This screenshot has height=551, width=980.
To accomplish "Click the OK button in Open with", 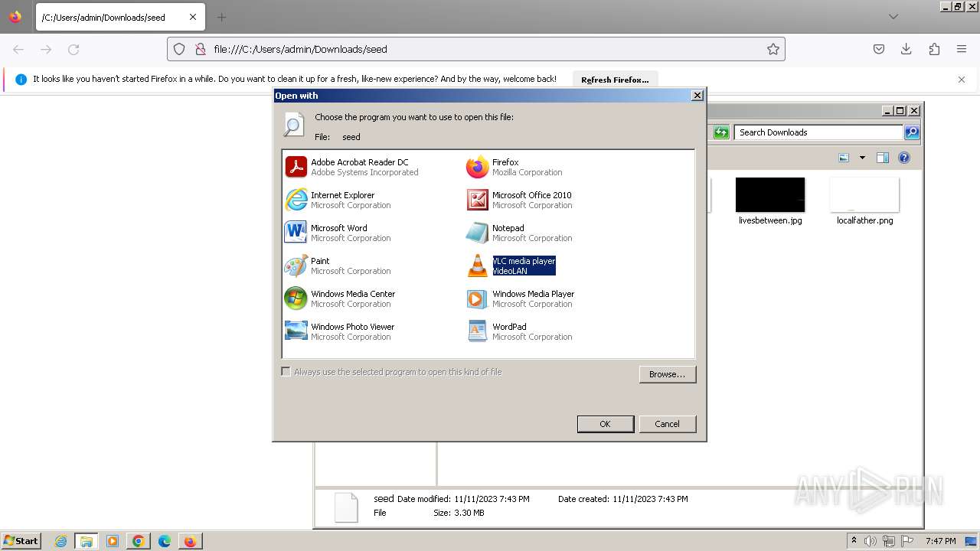I will [605, 424].
